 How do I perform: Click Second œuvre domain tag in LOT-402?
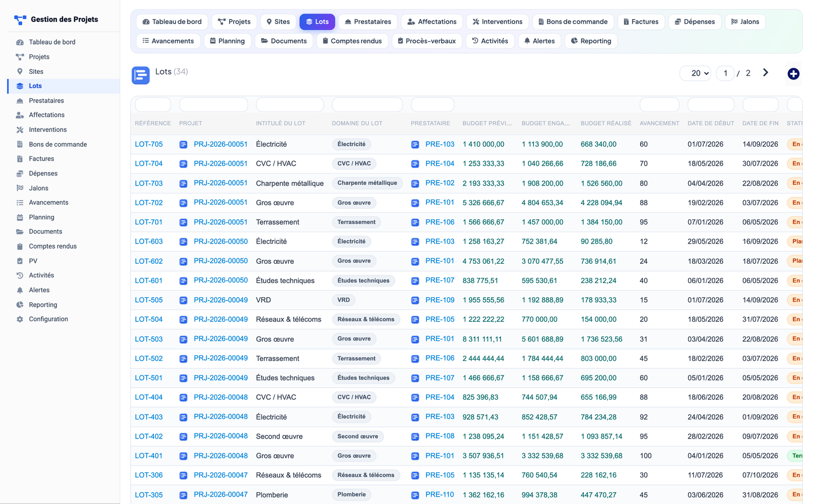coord(358,436)
